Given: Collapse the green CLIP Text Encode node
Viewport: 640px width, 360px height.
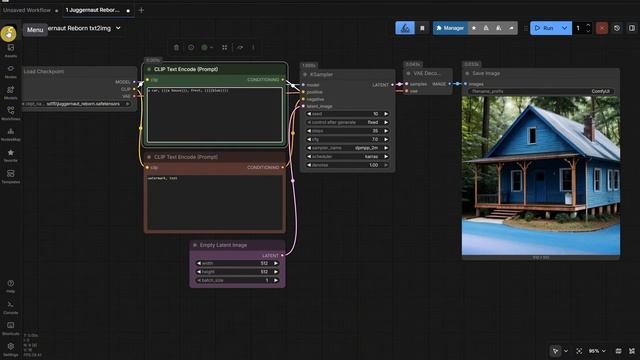Looking at the screenshot, I should point(149,69).
